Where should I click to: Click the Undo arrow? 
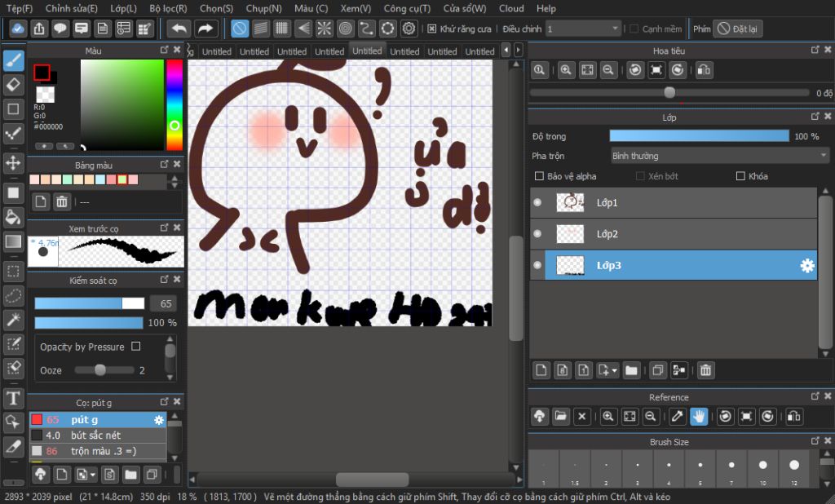coord(179,29)
